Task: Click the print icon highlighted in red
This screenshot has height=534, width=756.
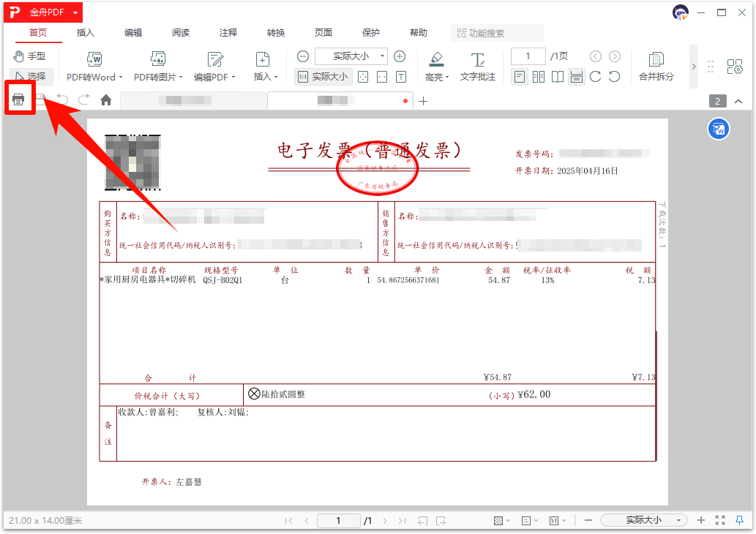Action: (20, 98)
